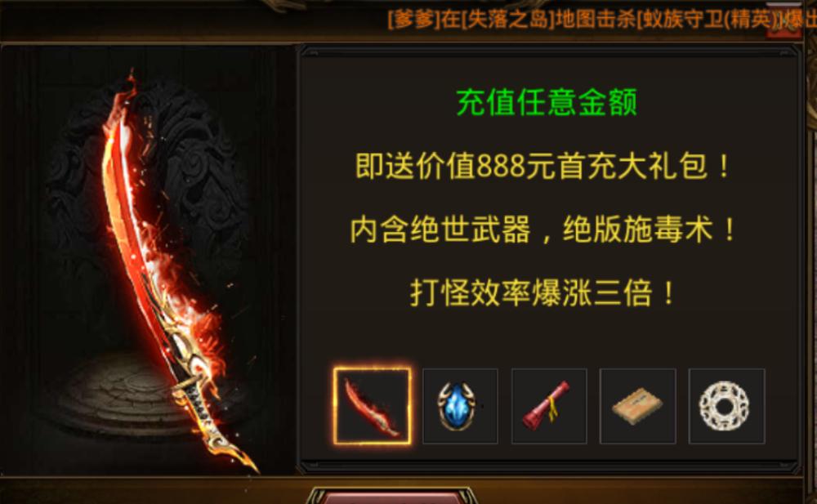This screenshot has width=817, height=504.
Task: Click the 地图击杀 text in scrolling announcement
Action: [x=596, y=20]
